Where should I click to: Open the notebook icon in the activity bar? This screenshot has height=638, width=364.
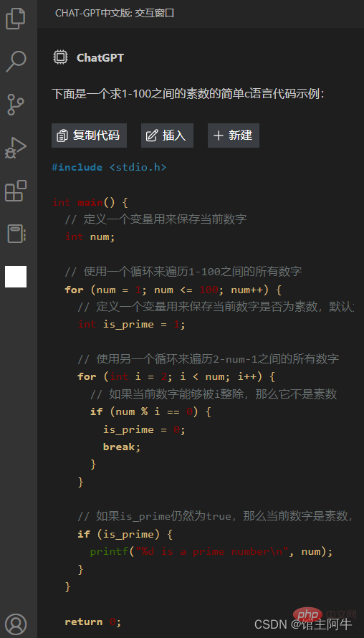coord(16,234)
